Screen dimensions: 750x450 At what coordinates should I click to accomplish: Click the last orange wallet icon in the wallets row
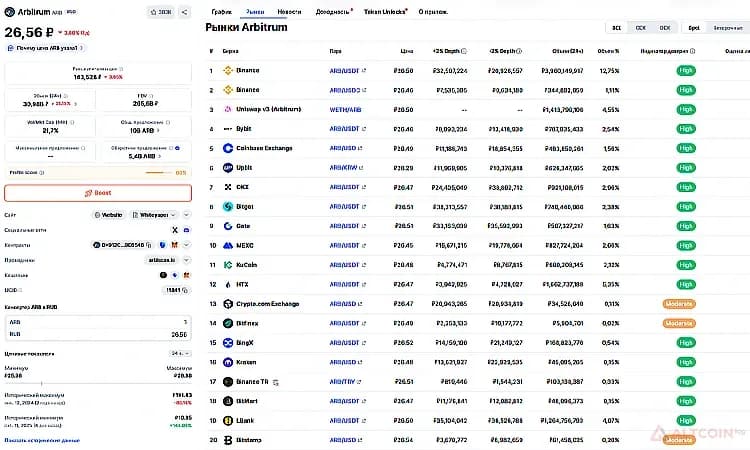tap(187, 275)
